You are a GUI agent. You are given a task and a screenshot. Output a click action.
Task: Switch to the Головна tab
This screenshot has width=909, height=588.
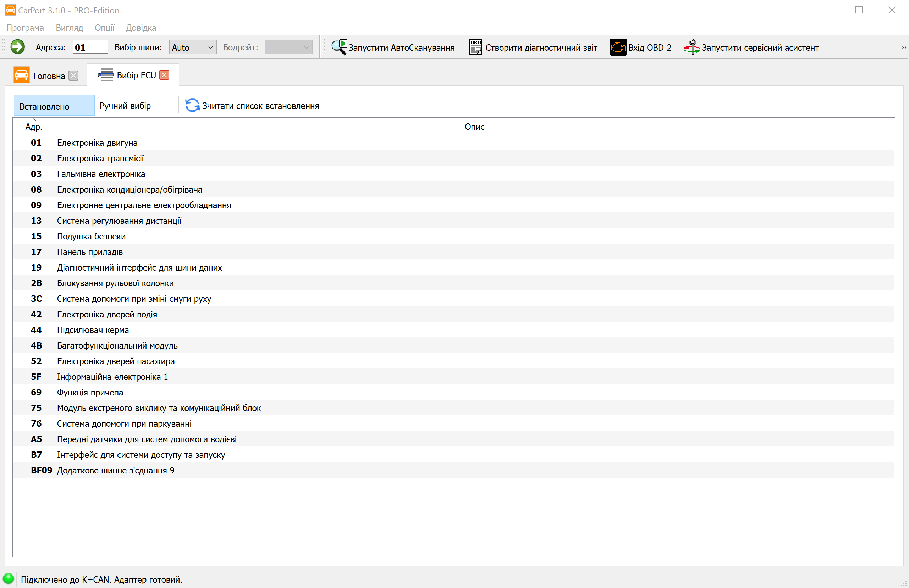(x=49, y=76)
